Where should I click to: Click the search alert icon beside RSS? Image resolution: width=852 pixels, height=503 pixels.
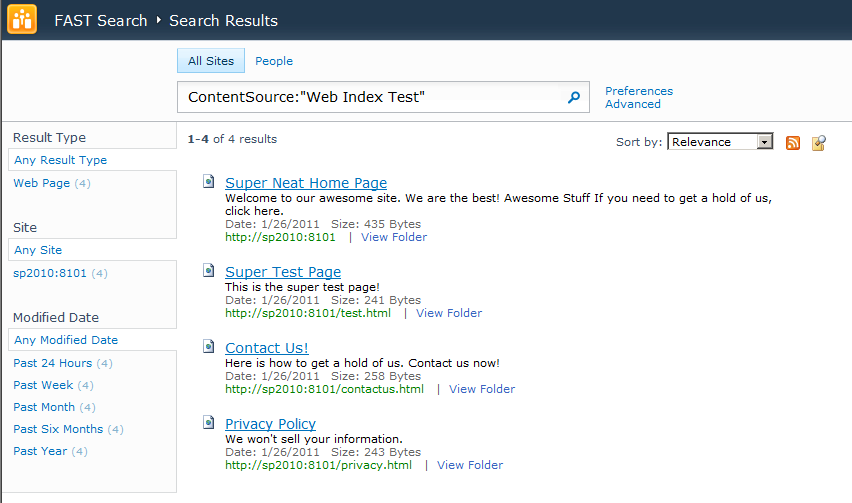tap(819, 142)
